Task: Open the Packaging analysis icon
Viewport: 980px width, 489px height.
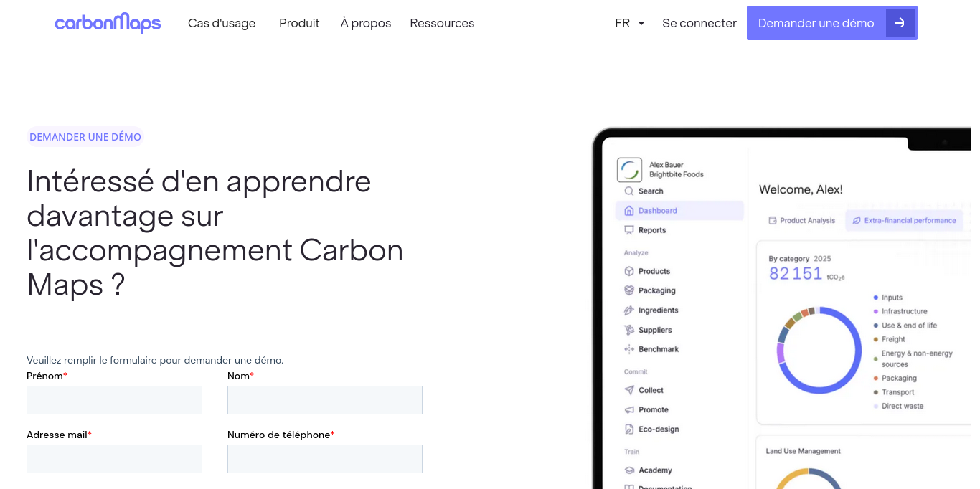Action: (x=628, y=290)
